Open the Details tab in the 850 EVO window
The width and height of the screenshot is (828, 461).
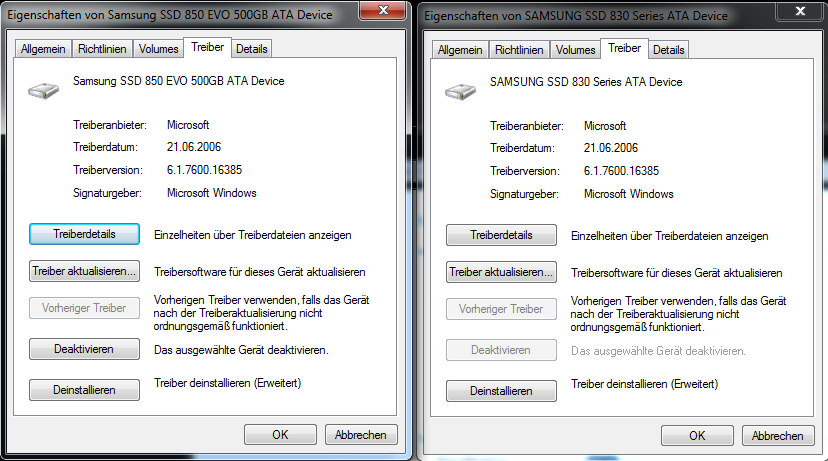coord(251,49)
